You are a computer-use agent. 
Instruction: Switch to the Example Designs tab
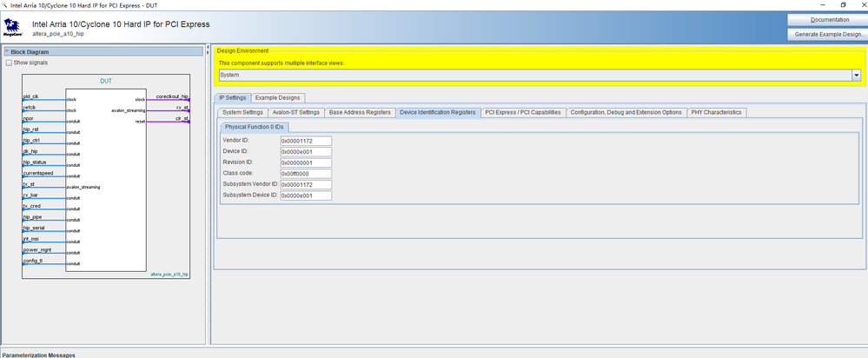277,97
